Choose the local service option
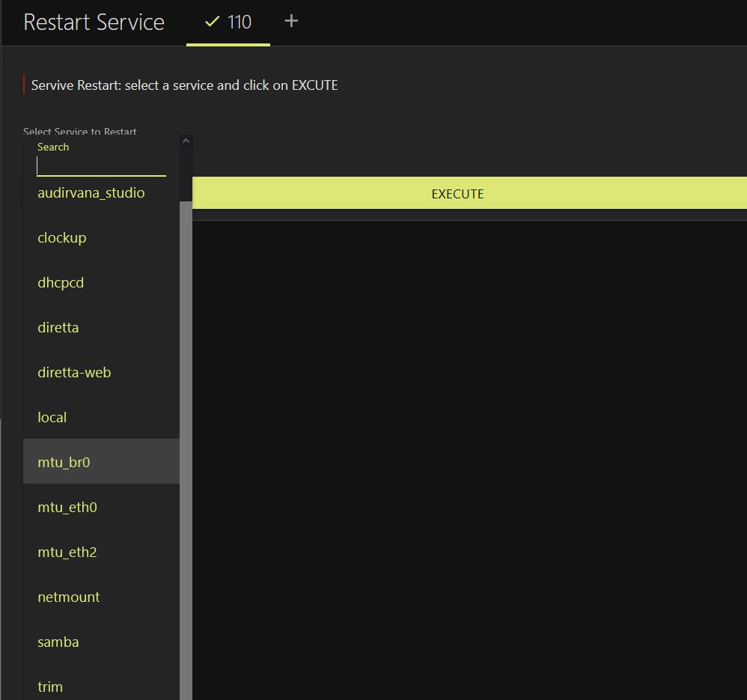The image size is (747, 700). (101, 416)
